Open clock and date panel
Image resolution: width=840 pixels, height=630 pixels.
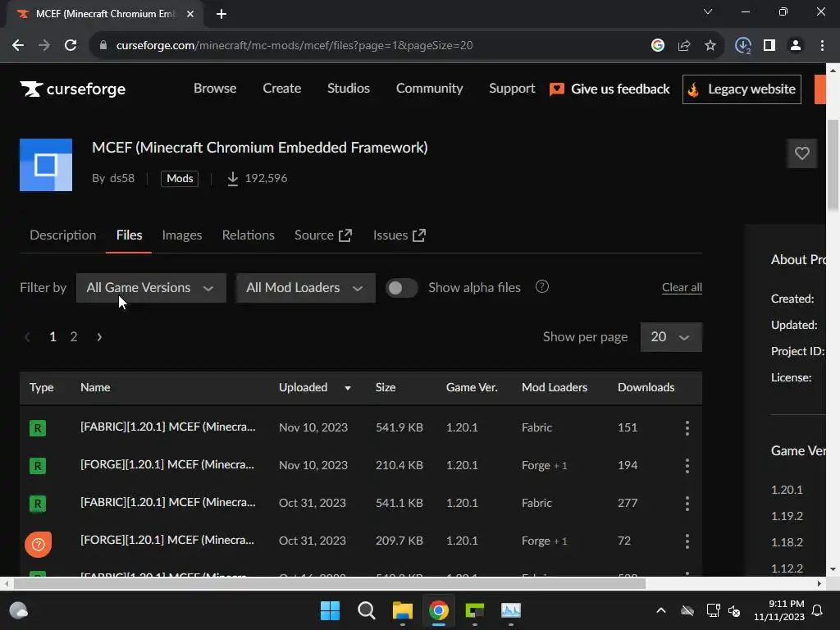pyautogui.click(x=779, y=610)
